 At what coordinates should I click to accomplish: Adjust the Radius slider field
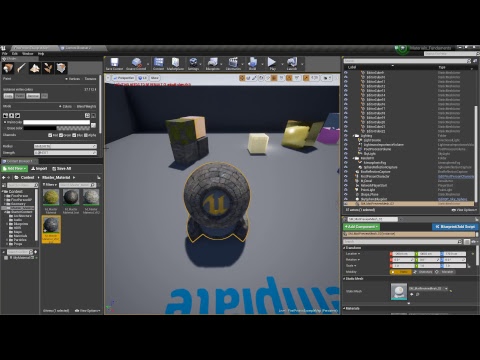pyautogui.click(x=65, y=146)
